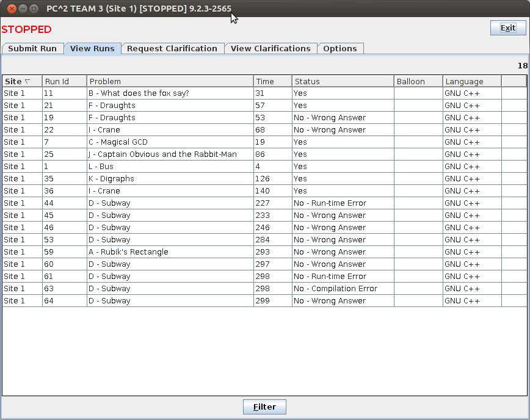This screenshot has width=530, height=420.
Task: Click the Balloon column header
Action: pyautogui.click(x=418, y=81)
